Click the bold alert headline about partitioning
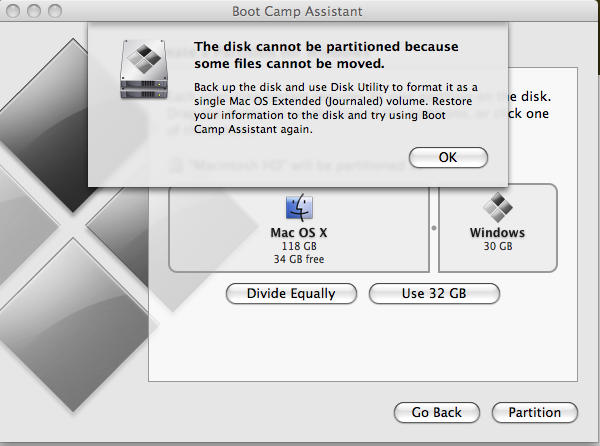This screenshot has width=600, height=446. [x=326, y=55]
